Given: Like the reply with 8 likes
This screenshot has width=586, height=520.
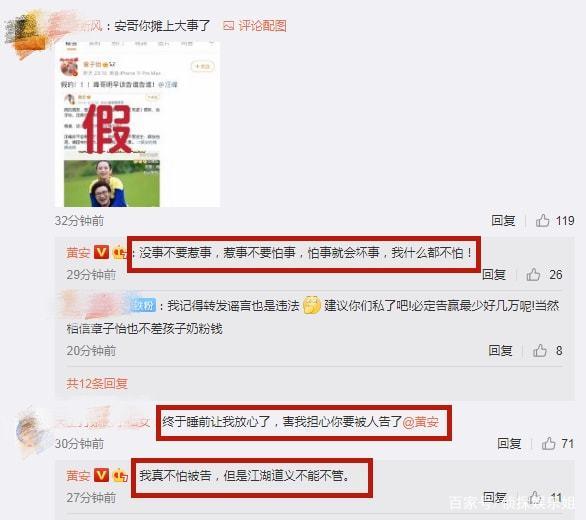Looking at the screenshot, I should [540, 351].
